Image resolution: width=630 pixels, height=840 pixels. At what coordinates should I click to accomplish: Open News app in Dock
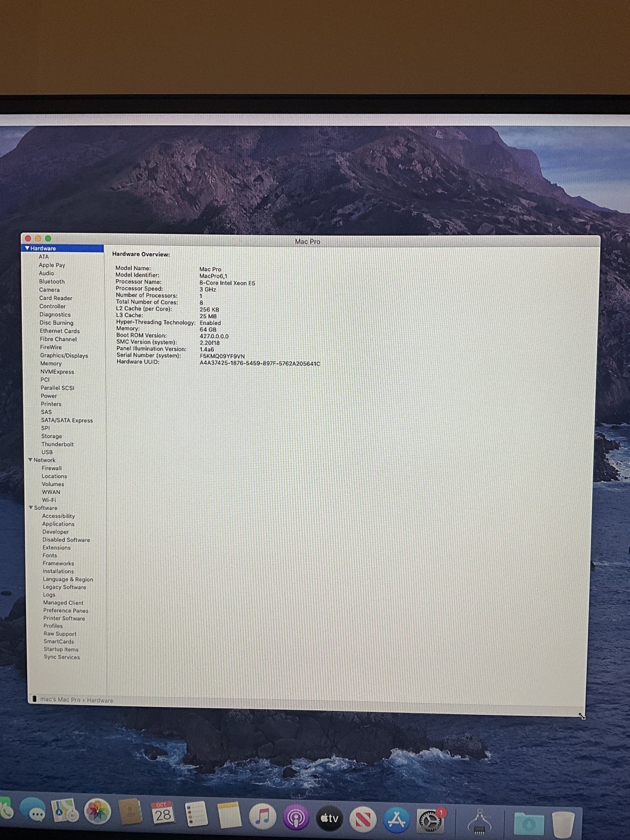[x=363, y=819]
